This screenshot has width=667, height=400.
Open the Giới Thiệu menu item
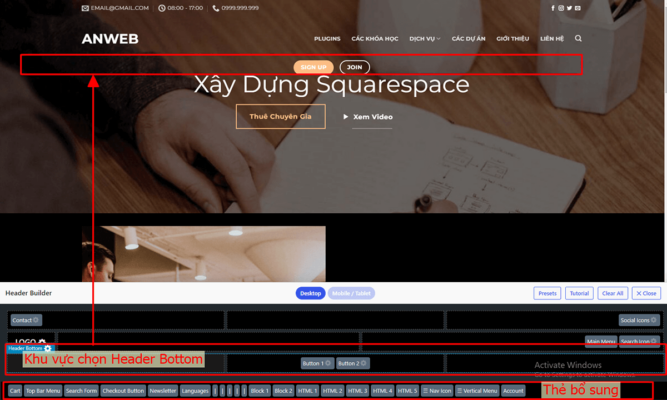pos(512,39)
